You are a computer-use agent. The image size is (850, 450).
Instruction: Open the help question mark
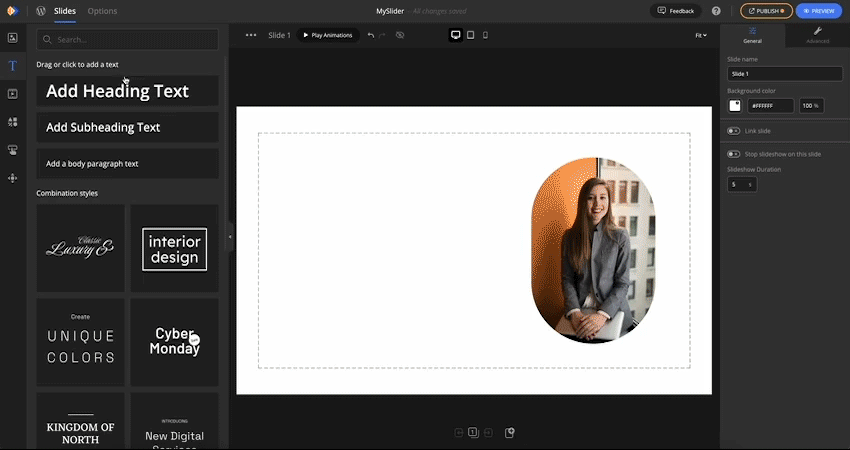point(716,11)
